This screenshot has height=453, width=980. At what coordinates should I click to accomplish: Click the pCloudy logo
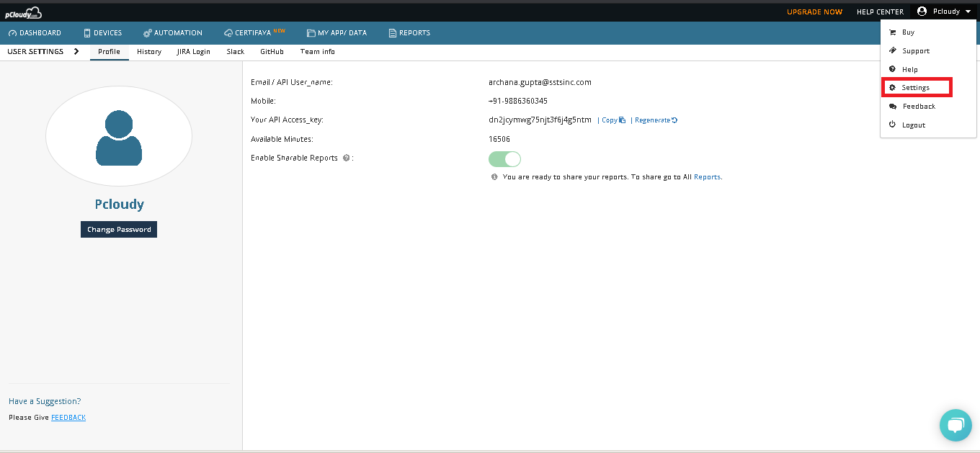pyautogui.click(x=23, y=12)
